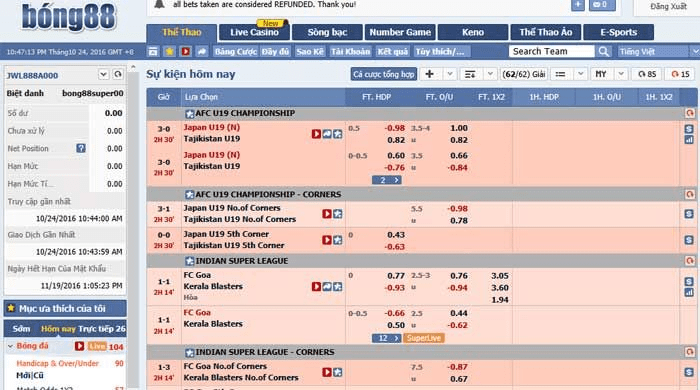Toggle favorite star for Indian Super League

[x=189, y=261]
